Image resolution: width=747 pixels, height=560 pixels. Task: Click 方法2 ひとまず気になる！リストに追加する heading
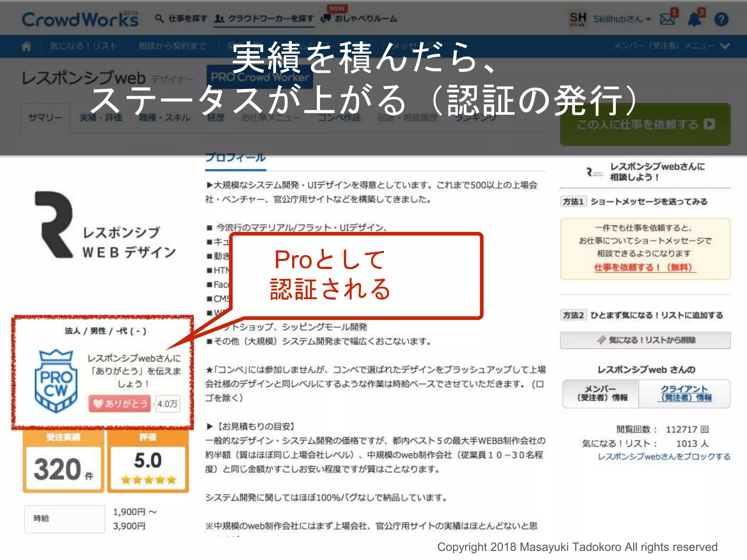pos(642,315)
